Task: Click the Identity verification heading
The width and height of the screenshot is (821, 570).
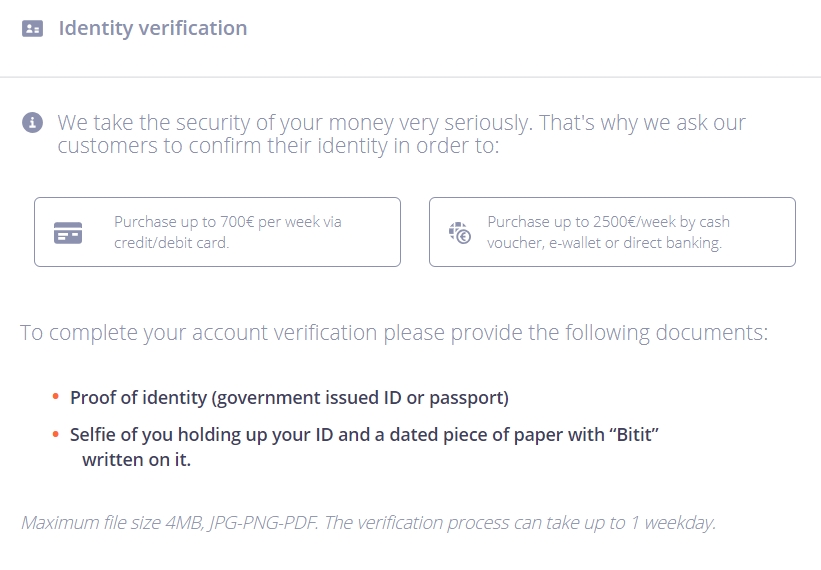Action: click(x=153, y=28)
